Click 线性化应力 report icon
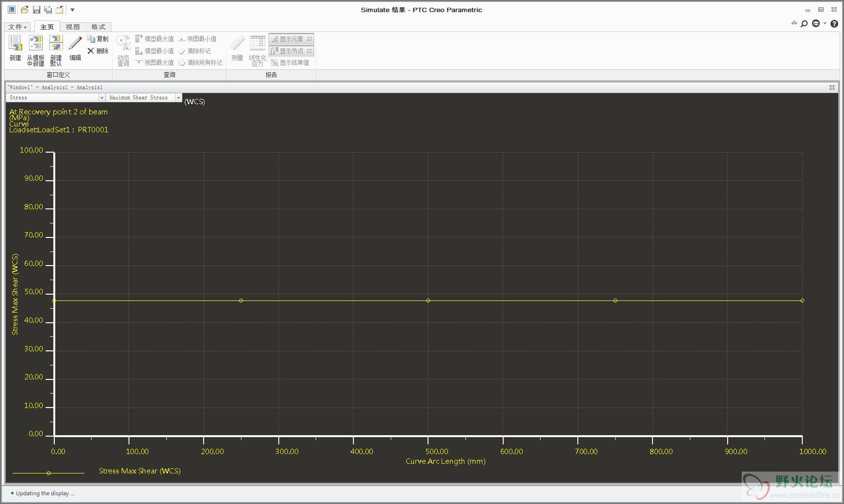Viewport: 844px width, 504px height. [x=257, y=50]
